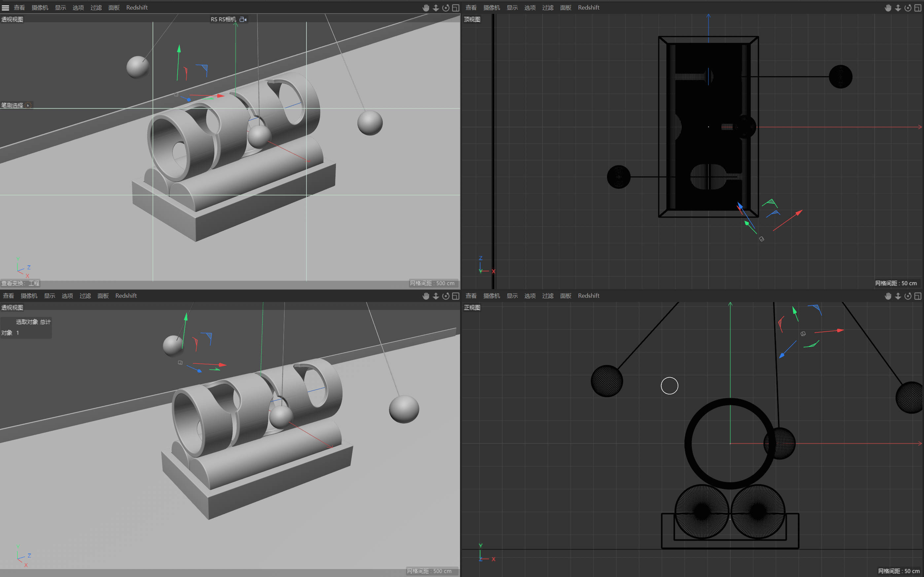The height and width of the screenshot is (577, 924).
Task: Open the 面板 menu in the top view (顶视图)
Action: pyautogui.click(x=565, y=8)
